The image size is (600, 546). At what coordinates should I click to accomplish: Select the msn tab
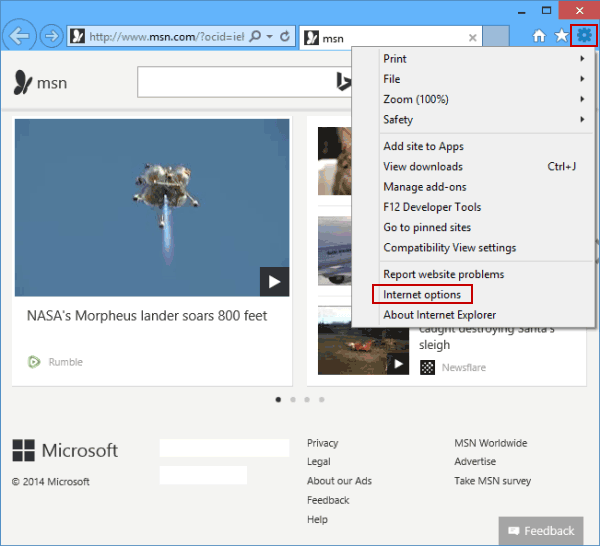tap(390, 37)
